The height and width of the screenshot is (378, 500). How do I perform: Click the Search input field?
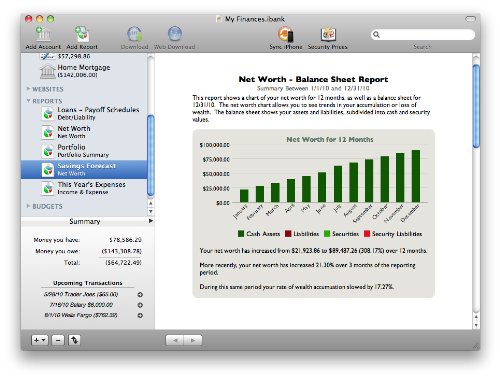[423, 34]
